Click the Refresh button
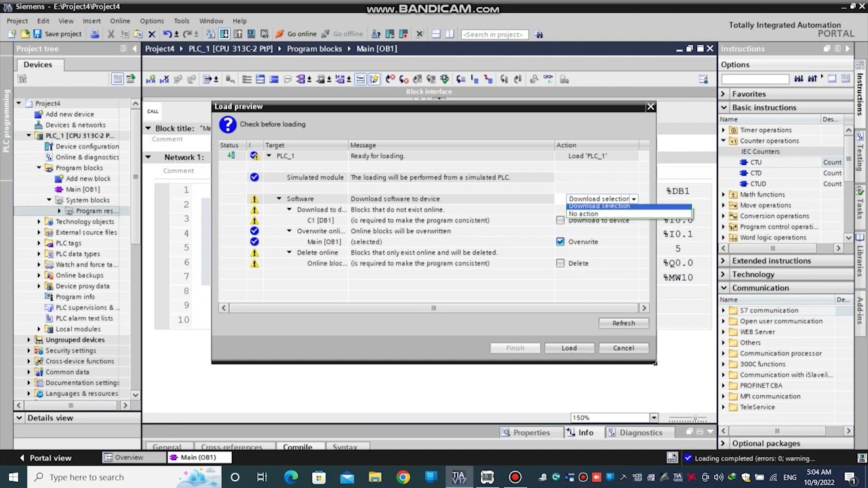Image resolution: width=868 pixels, height=488 pixels. tap(623, 323)
